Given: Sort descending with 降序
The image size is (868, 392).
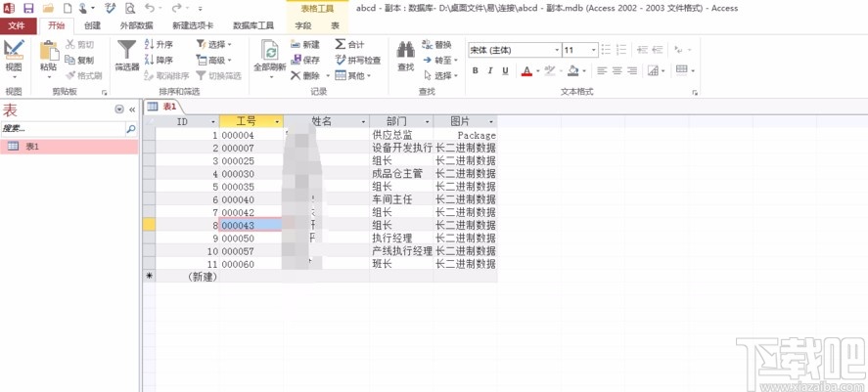Looking at the screenshot, I should (159, 60).
